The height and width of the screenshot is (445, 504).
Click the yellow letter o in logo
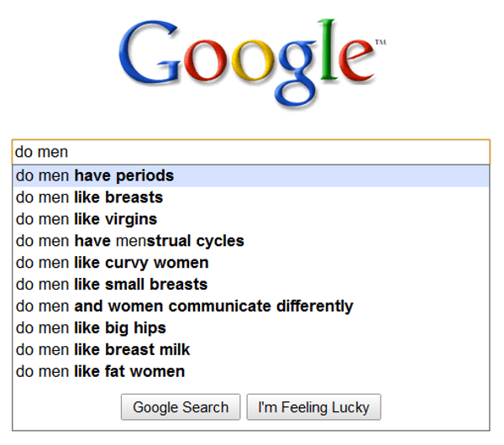pos(253,60)
